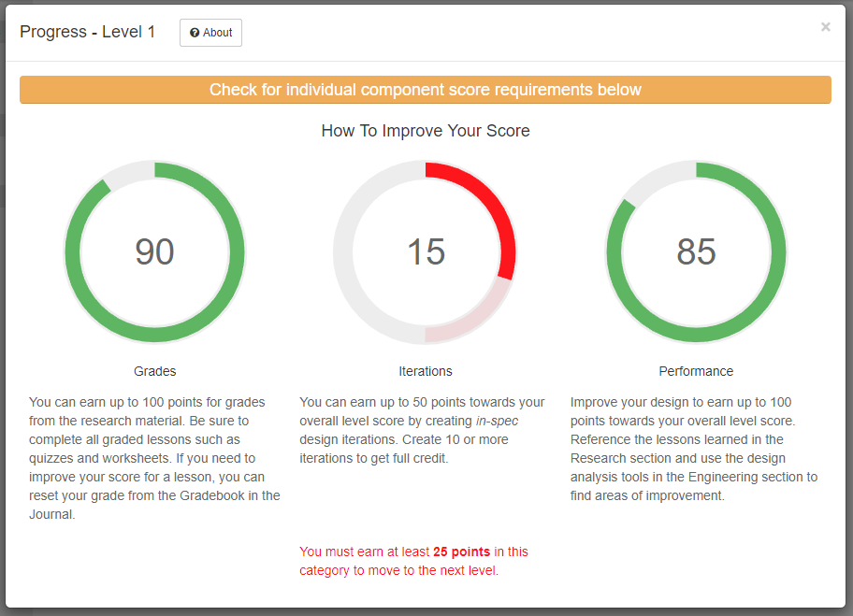Click the orange component score requirements banner
853x616 pixels.
426,90
